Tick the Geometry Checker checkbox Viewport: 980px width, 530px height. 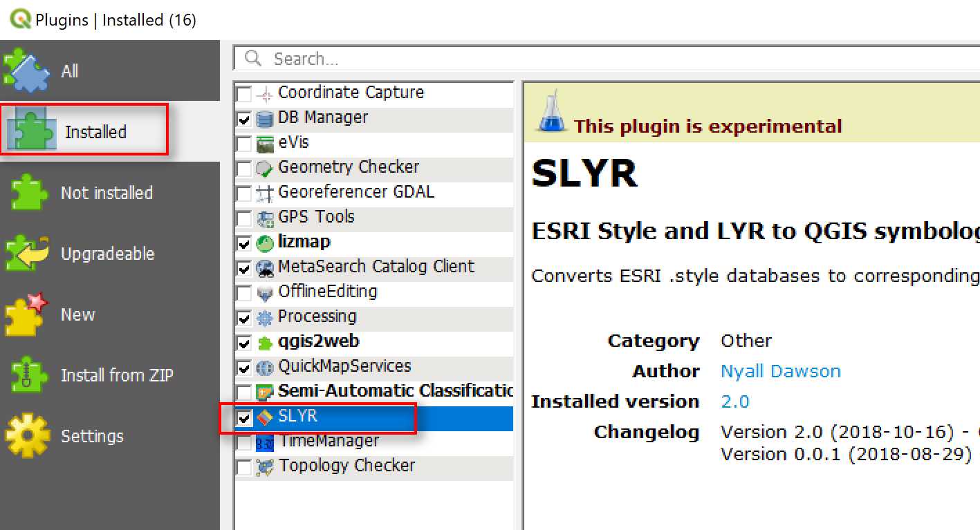[244, 169]
